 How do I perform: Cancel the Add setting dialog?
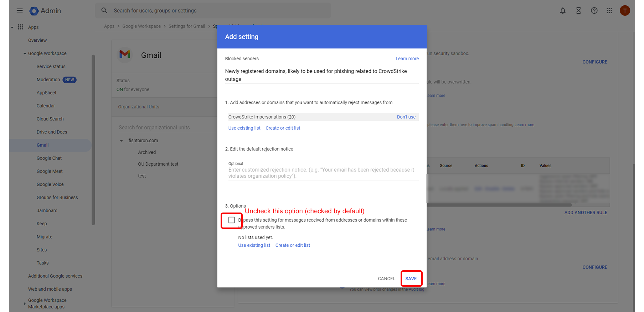[386, 278]
